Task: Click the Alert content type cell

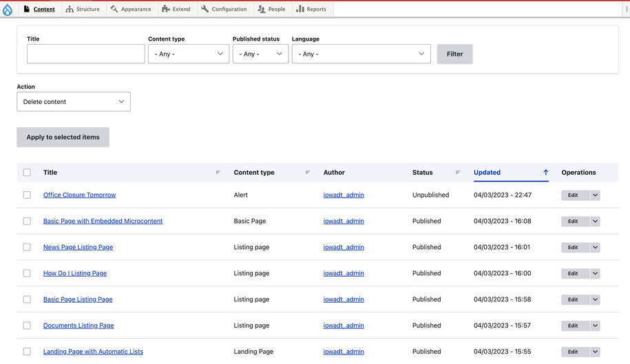Action: coord(241,195)
